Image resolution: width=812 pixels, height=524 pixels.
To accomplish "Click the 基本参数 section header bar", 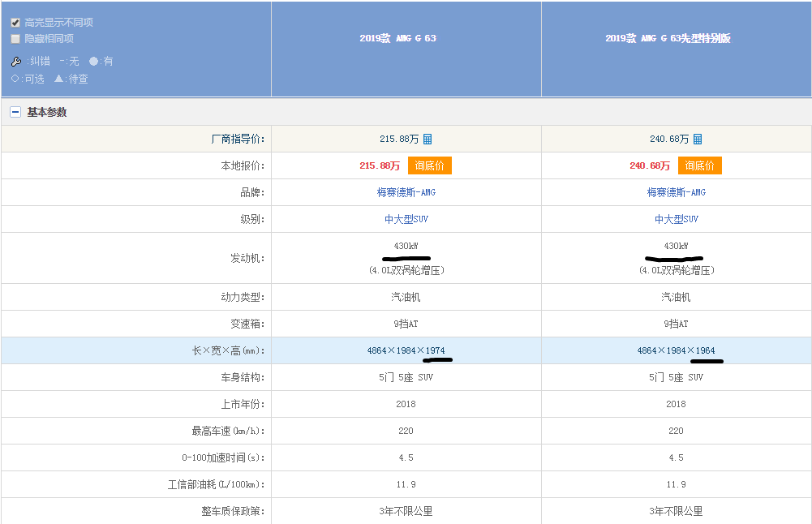I will 46,111.
